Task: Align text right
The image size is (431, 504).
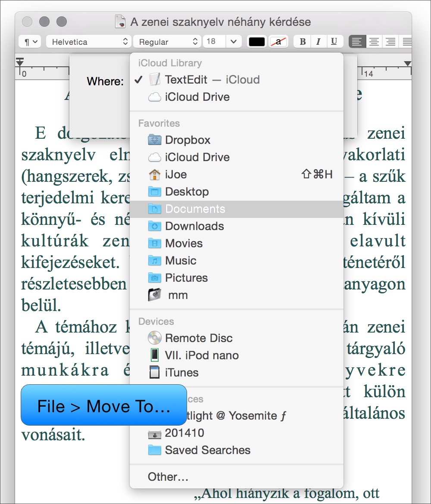Action: [390, 42]
